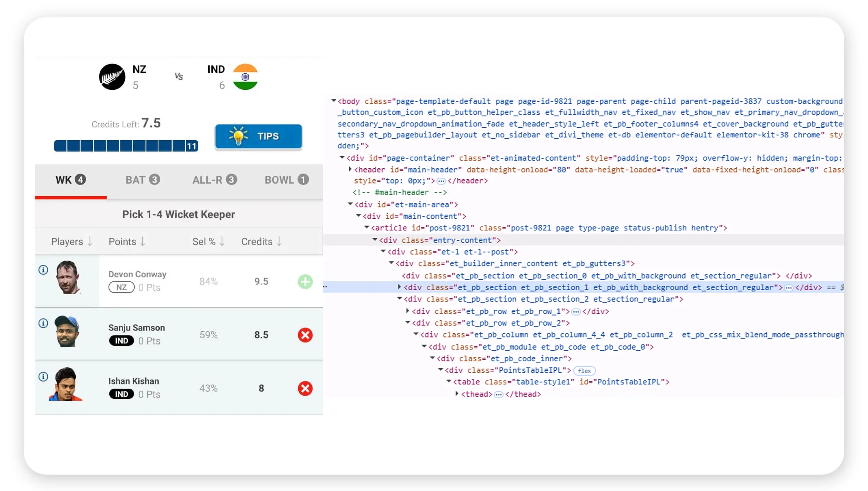The image size is (868, 491).
Task: Click the 11-player selection progress bar
Action: click(x=126, y=146)
